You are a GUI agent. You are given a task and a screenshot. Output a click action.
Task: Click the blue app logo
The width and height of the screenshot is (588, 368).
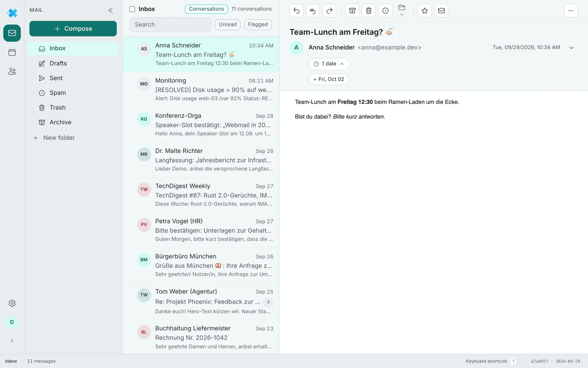click(x=12, y=13)
